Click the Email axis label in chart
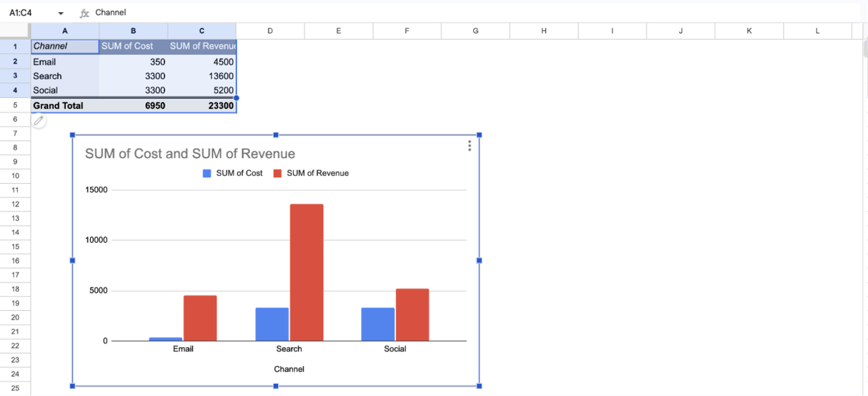The image size is (868, 396). click(183, 349)
